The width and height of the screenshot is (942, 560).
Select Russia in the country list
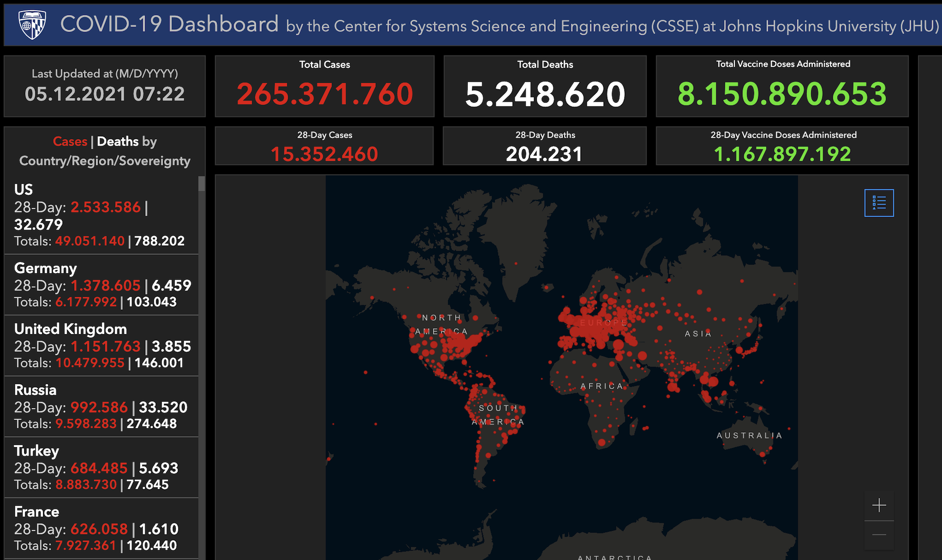click(101, 406)
